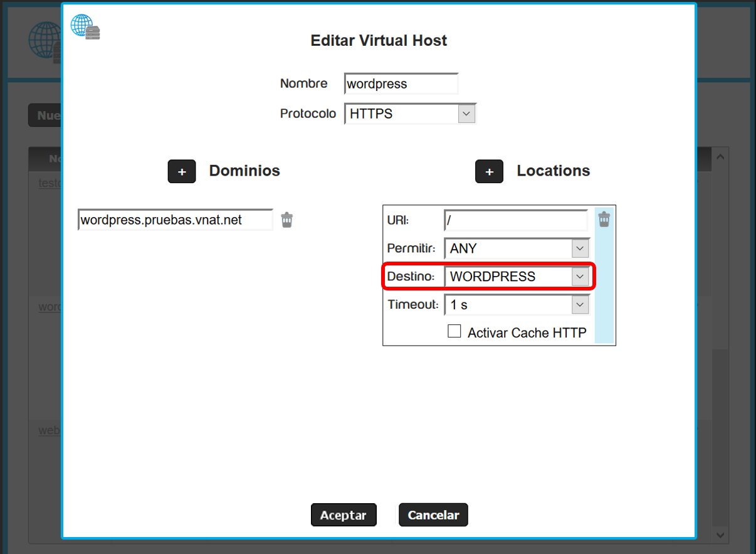Open the Destino WORDPRESS dropdown
This screenshot has width=756, height=554.
(x=517, y=277)
